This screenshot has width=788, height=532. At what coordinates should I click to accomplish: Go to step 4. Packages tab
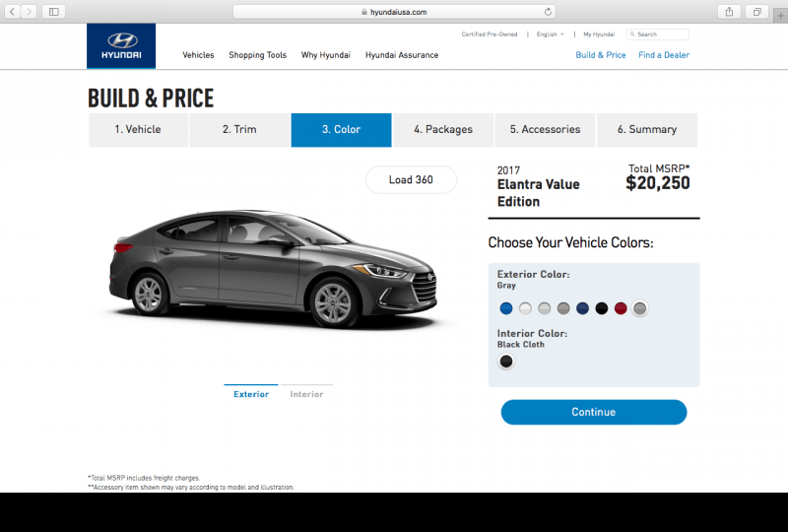tap(443, 130)
